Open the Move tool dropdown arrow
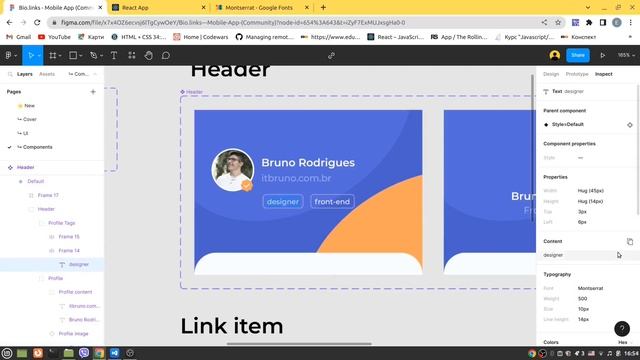640x360 pixels. [x=39, y=56]
